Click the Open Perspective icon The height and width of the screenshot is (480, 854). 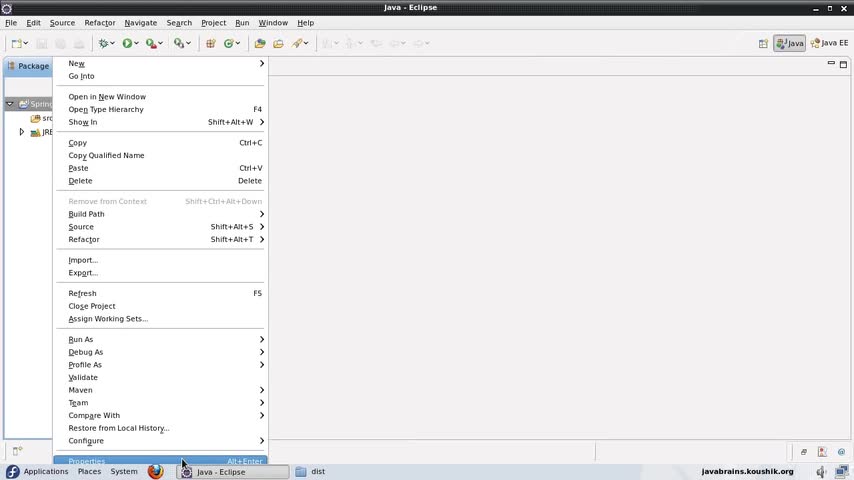[x=763, y=43]
